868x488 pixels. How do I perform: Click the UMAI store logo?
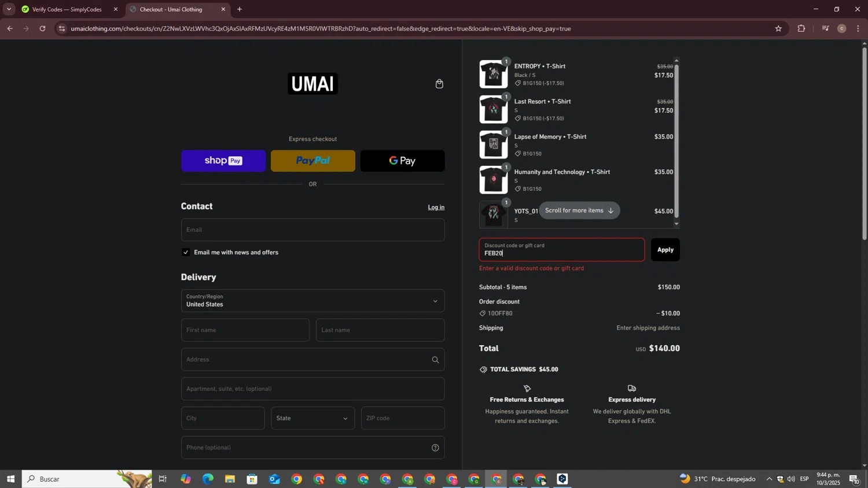coord(313,84)
